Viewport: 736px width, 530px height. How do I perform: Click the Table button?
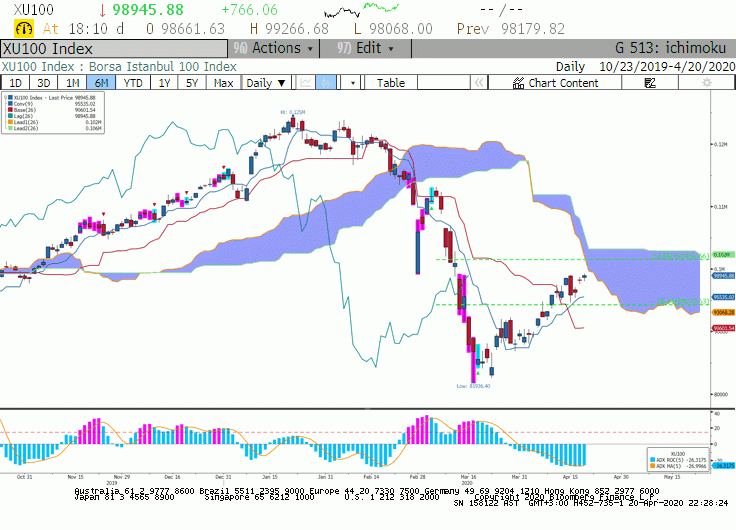point(391,83)
